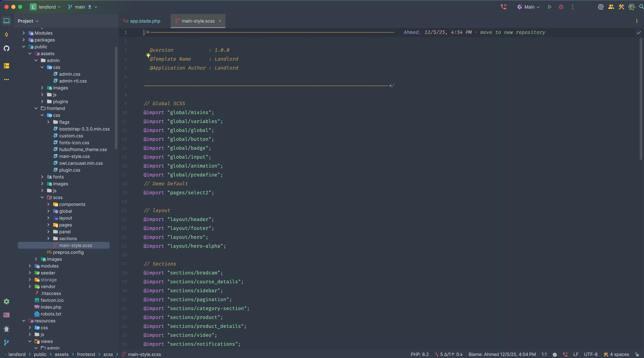Collapse the public folder in Project tree

24,47
